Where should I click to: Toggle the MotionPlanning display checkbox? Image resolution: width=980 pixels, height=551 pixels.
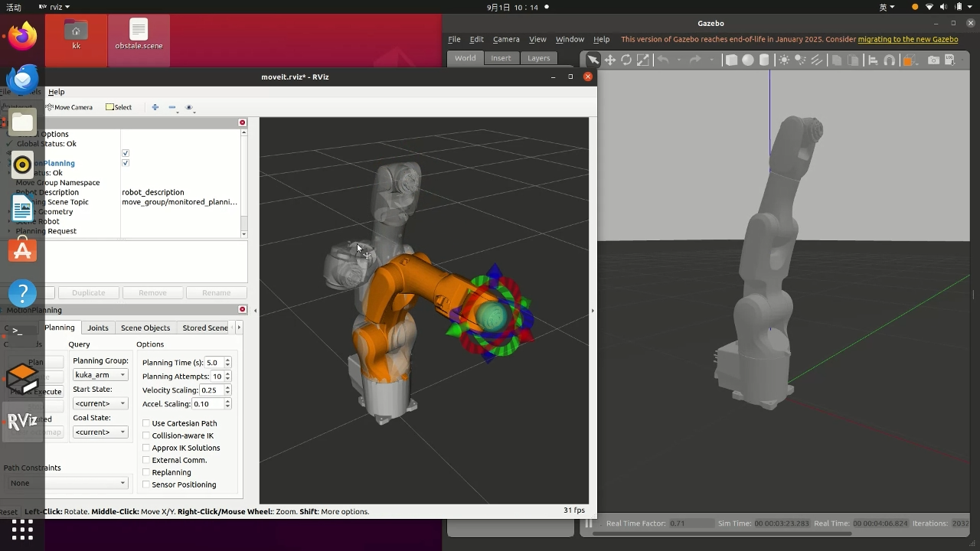tap(126, 163)
